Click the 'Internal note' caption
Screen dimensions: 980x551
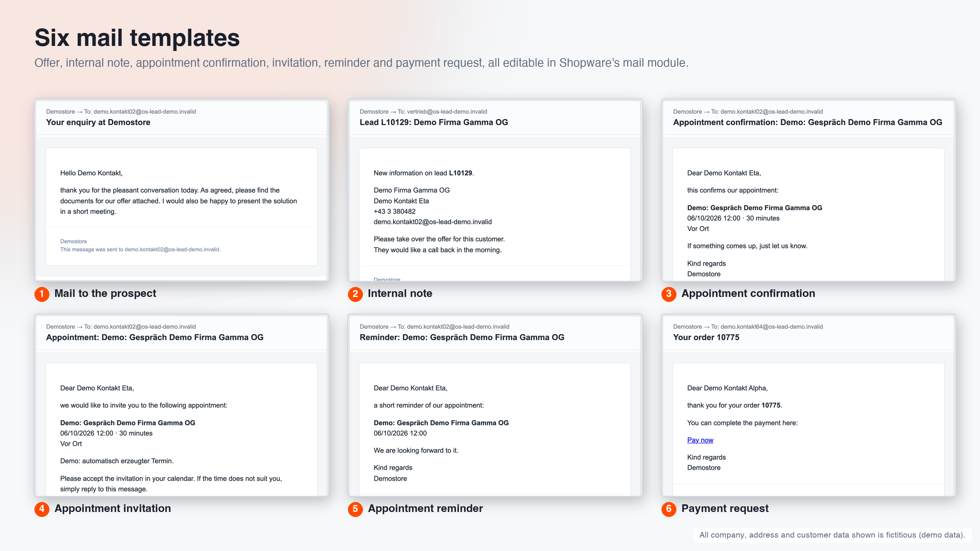pos(400,293)
